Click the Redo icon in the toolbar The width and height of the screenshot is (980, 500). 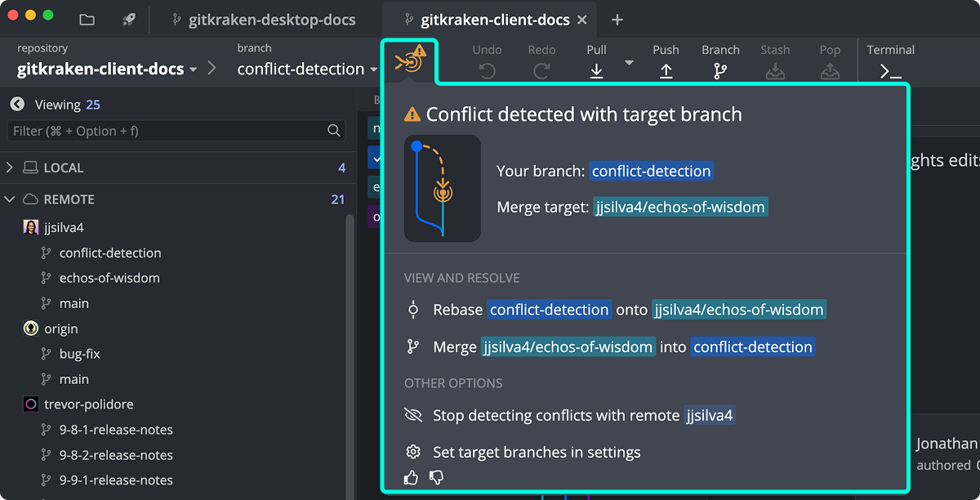coord(541,71)
